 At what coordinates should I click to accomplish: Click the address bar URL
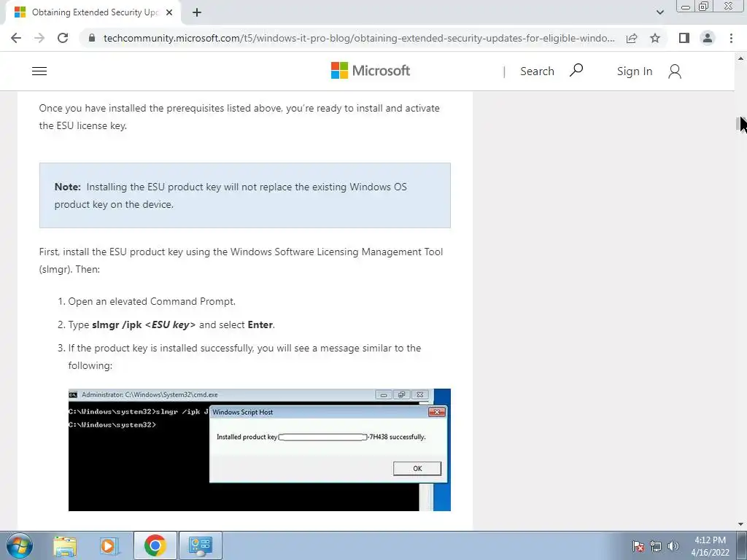358,38
